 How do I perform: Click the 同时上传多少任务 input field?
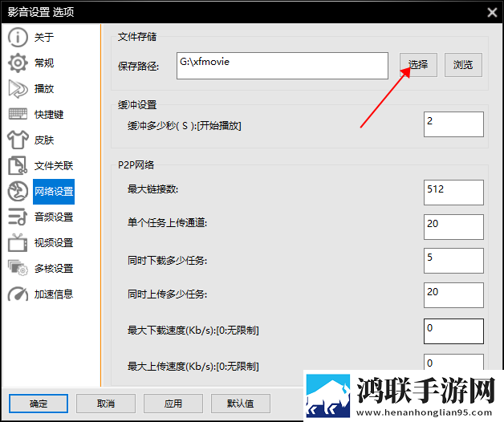pyautogui.click(x=453, y=295)
